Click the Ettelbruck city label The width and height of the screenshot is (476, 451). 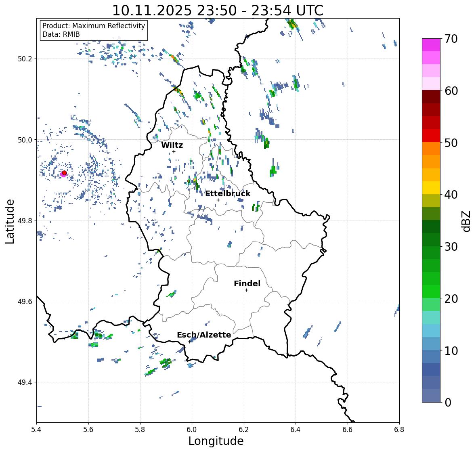(228, 194)
